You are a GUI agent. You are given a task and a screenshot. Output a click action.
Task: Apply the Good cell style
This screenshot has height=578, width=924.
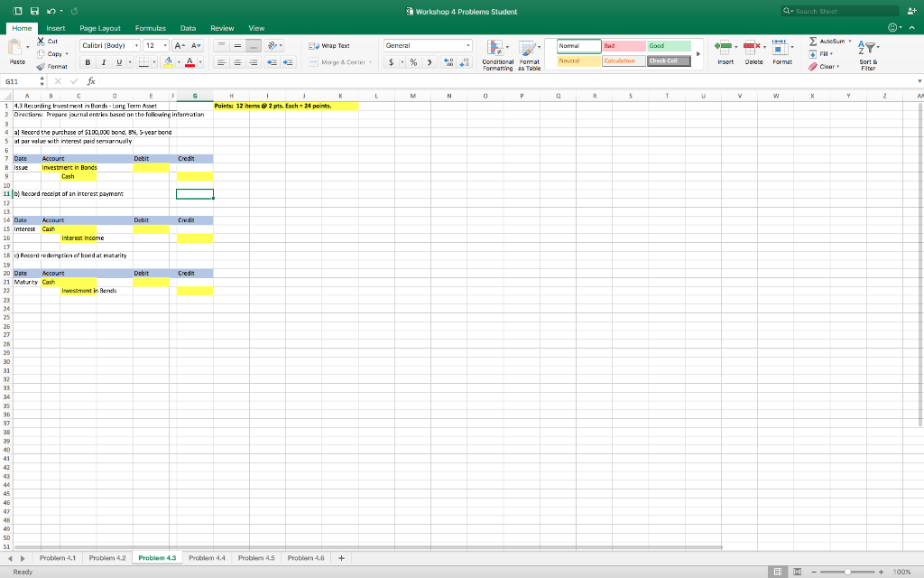669,46
